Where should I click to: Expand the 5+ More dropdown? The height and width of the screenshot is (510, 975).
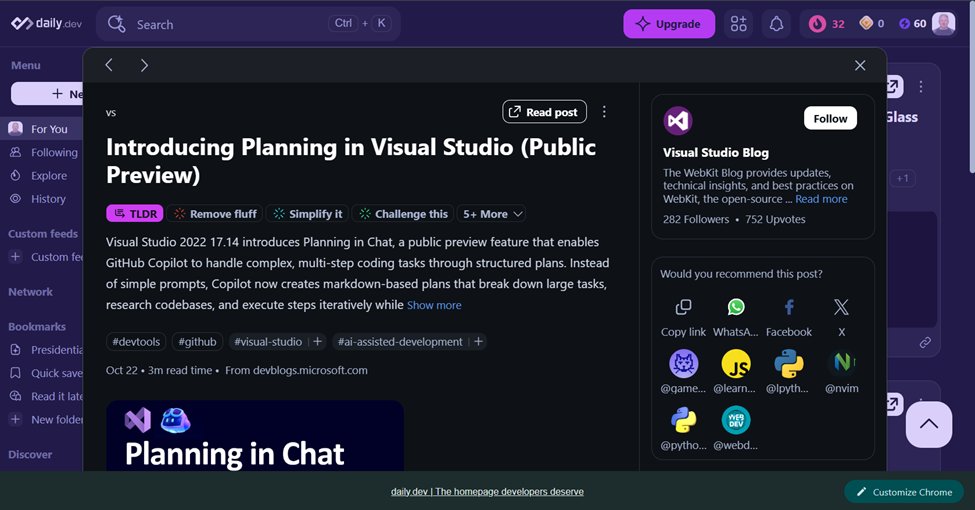point(492,214)
